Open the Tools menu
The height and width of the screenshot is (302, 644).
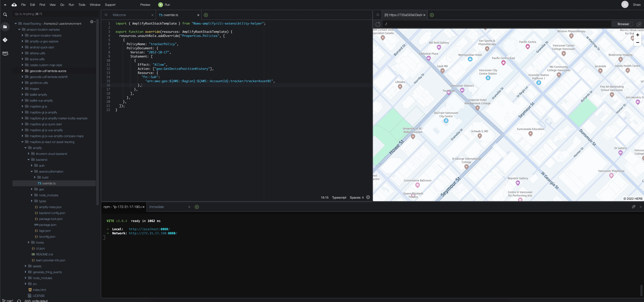82,5
